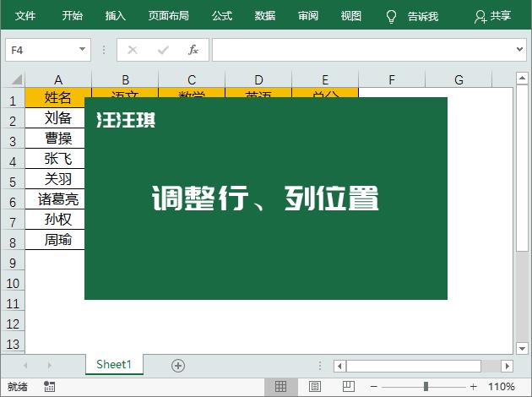The height and width of the screenshot is (397, 532).
Task: Click the 共享 share button
Action: click(x=493, y=16)
